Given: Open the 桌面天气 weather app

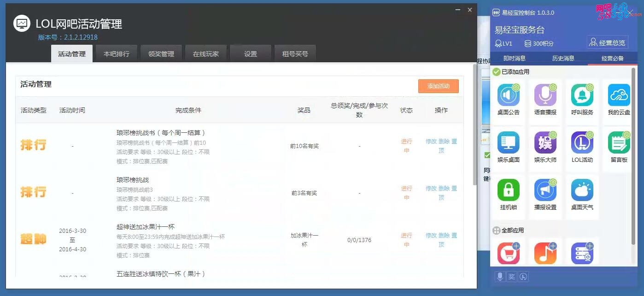Looking at the screenshot, I should [x=582, y=190].
